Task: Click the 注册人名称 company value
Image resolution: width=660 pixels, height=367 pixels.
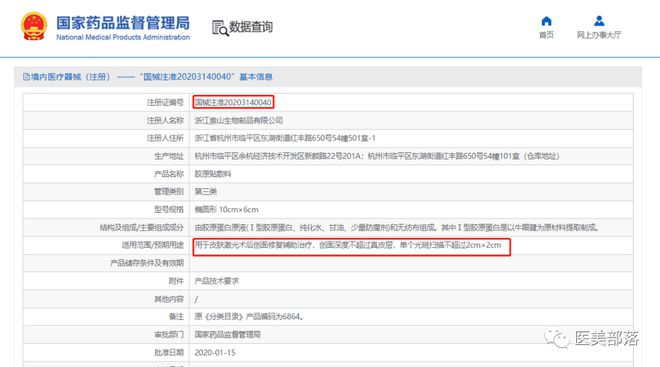Action: point(239,120)
